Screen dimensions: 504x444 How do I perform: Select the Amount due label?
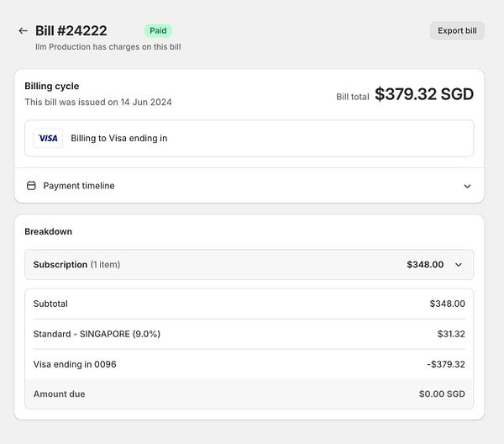(x=59, y=394)
